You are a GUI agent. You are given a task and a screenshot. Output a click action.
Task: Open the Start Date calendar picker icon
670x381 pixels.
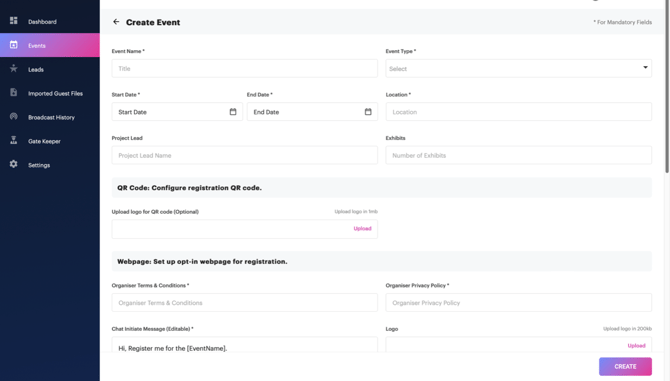tap(233, 111)
